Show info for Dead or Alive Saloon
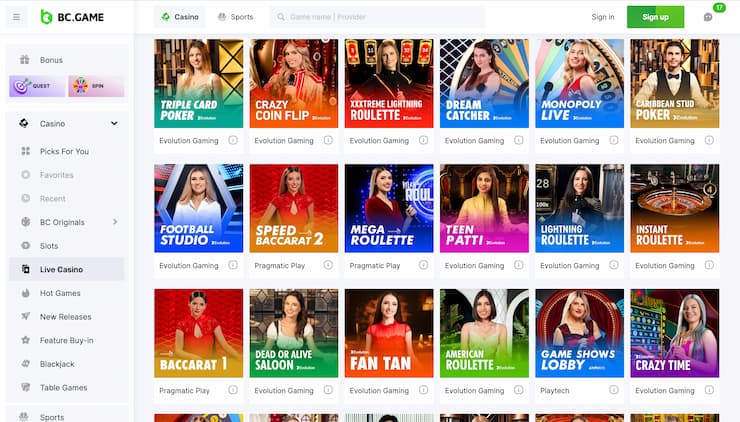This screenshot has height=422, width=740. [328, 390]
